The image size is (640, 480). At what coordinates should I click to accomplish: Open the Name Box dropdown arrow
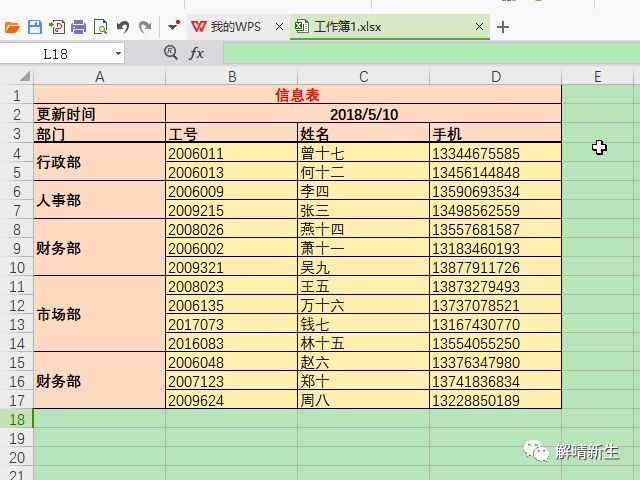[118, 53]
